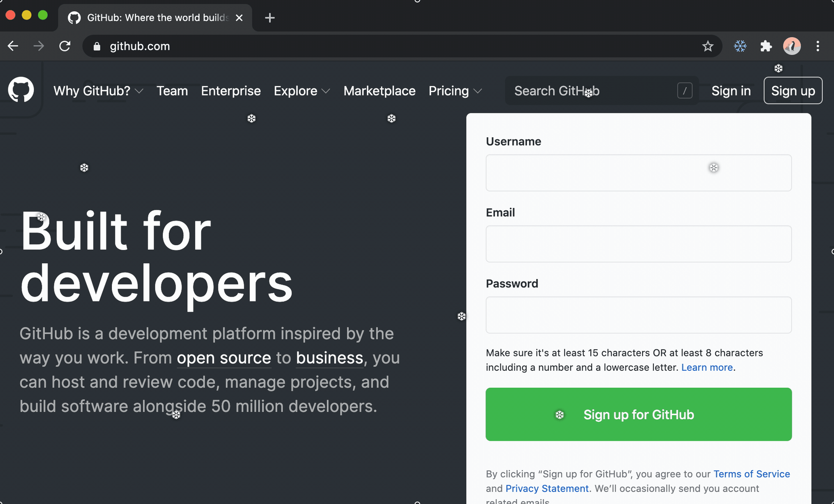Viewport: 834px width, 504px height.
Task: Open a new tab with plus icon
Action: pos(269,18)
